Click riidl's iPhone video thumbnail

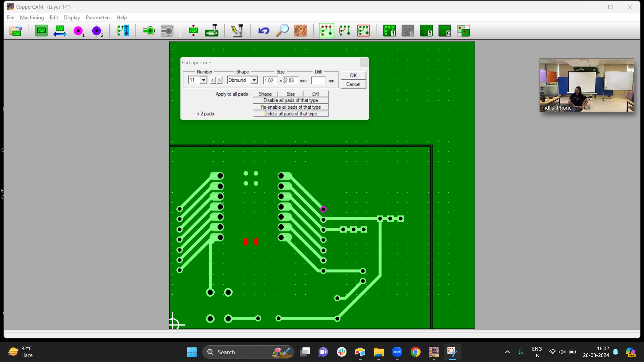(586, 85)
